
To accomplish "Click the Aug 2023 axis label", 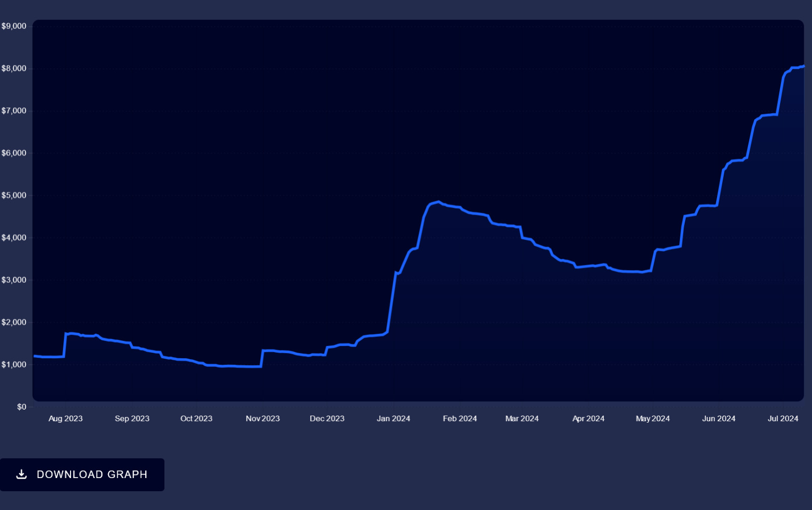I will coord(65,419).
